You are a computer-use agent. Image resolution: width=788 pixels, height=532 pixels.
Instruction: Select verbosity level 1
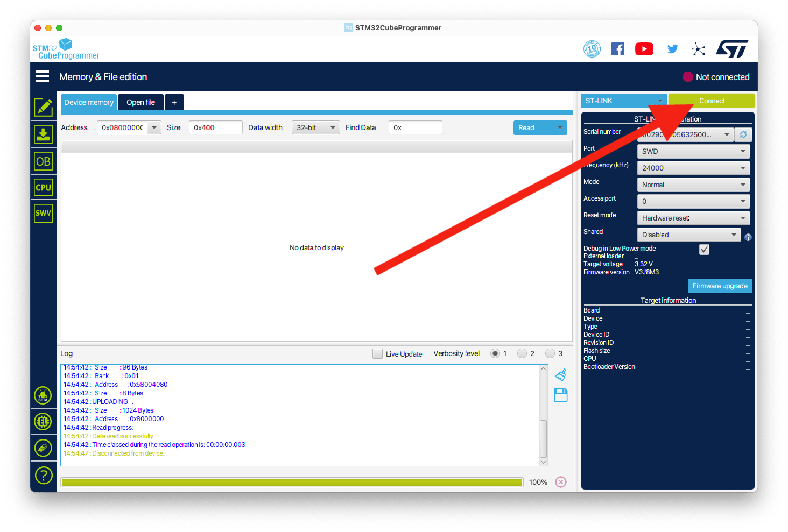pyautogui.click(x=495, y=353)
